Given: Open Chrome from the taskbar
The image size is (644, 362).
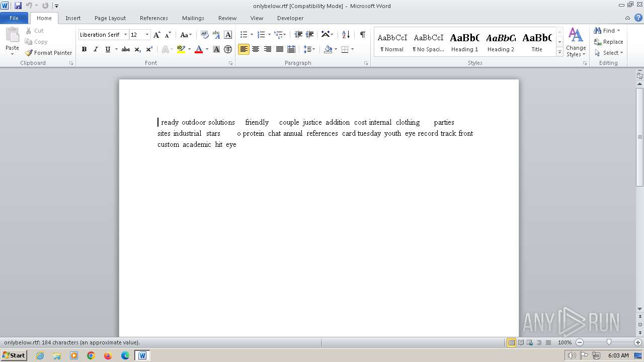Looking at the screenshot, I should click(91, 355).
